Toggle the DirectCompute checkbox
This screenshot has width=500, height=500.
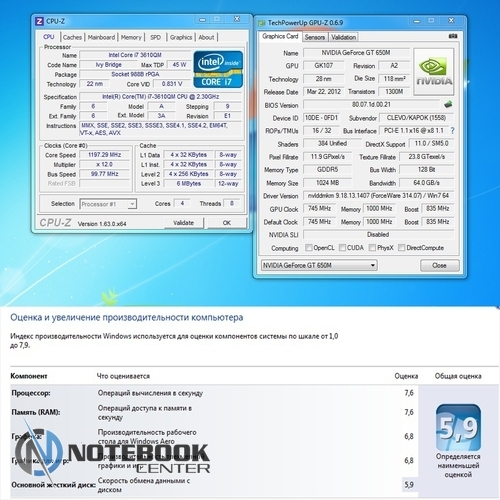pyautogui.click(x=402, y=248)
